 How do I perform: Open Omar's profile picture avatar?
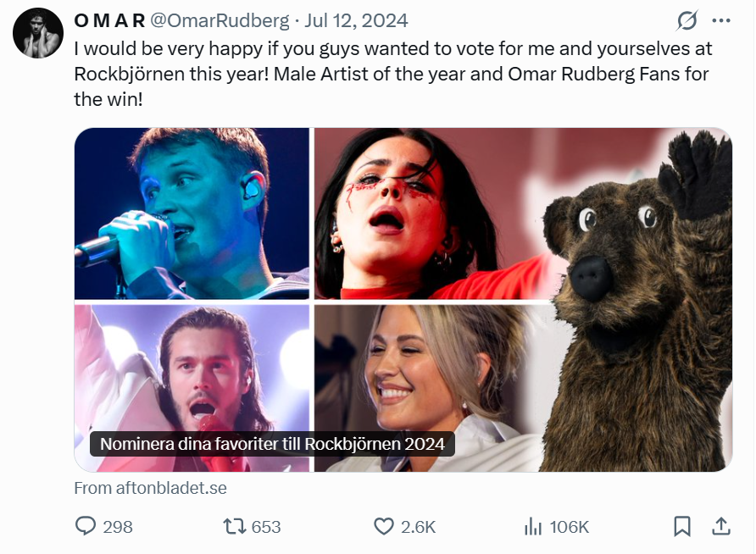click(x=37, y=33)
